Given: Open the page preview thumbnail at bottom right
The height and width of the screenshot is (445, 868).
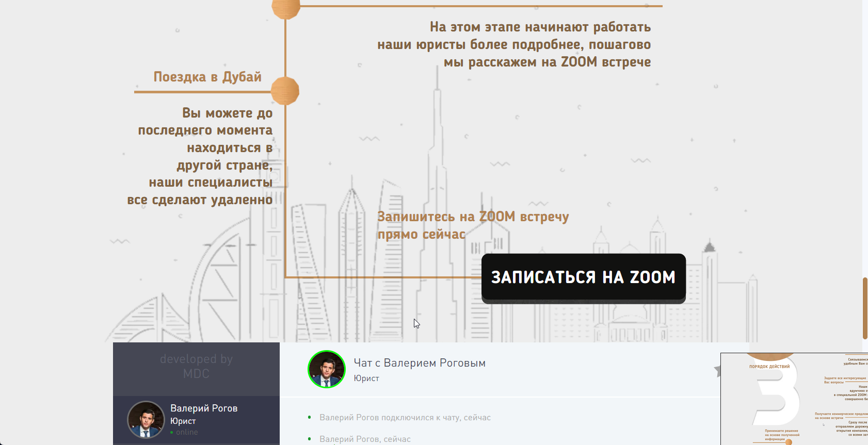Looking at the screenshot, I should tap(794, 399).
